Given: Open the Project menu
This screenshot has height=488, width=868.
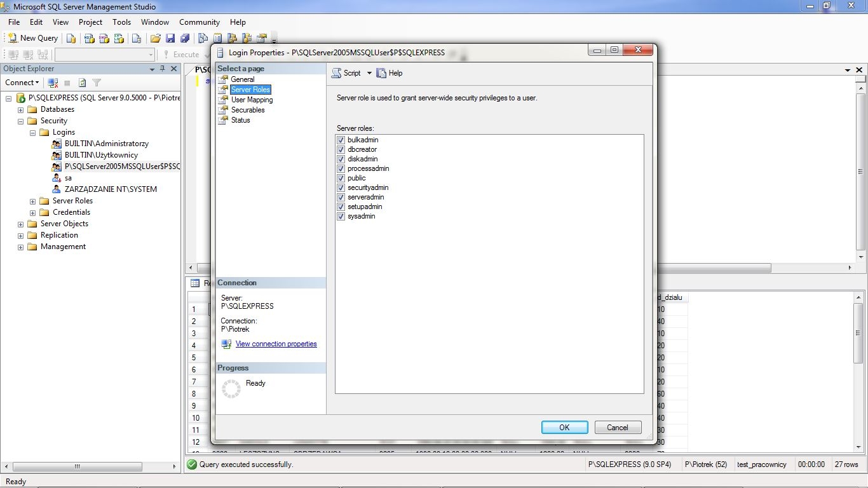Looking at the screenshot, I should (90, 22).
